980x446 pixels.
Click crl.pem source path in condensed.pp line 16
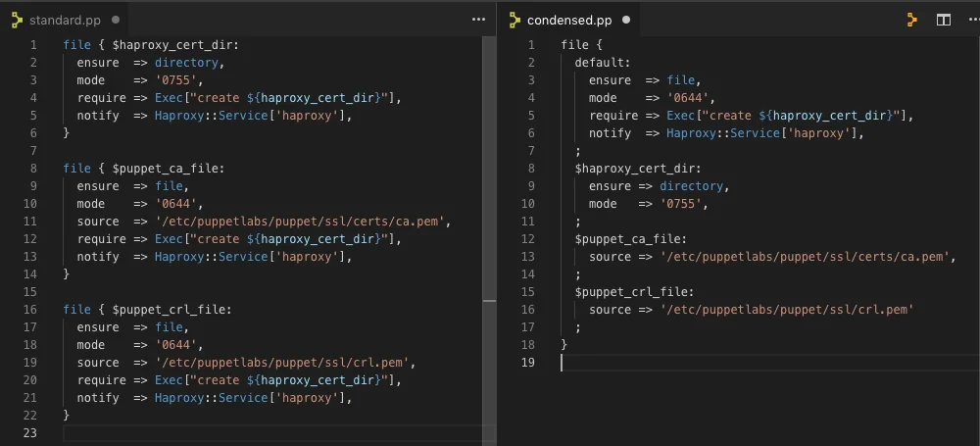pyautogui.click(x=787, y=310)
